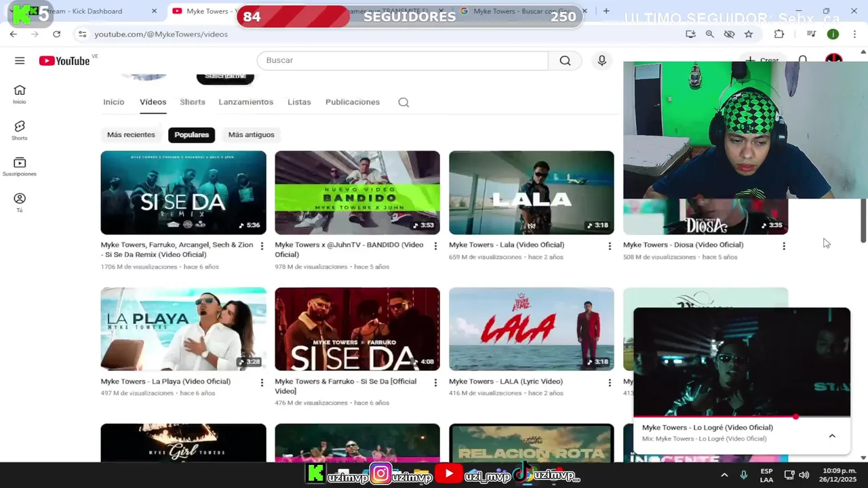Open the Lanzamientos channel tab

point(246,102)
